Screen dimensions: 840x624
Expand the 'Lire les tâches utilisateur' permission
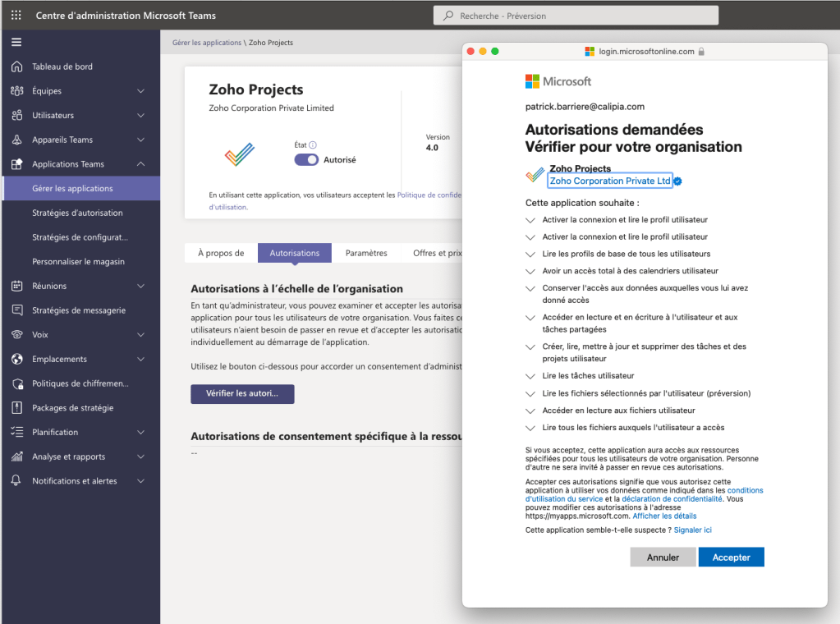tap(531, 376)
